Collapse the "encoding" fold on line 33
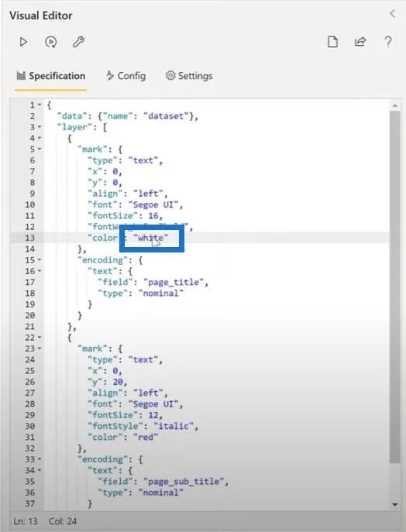Viewport: 406px width, 532px height. click(x=40, y=459)
